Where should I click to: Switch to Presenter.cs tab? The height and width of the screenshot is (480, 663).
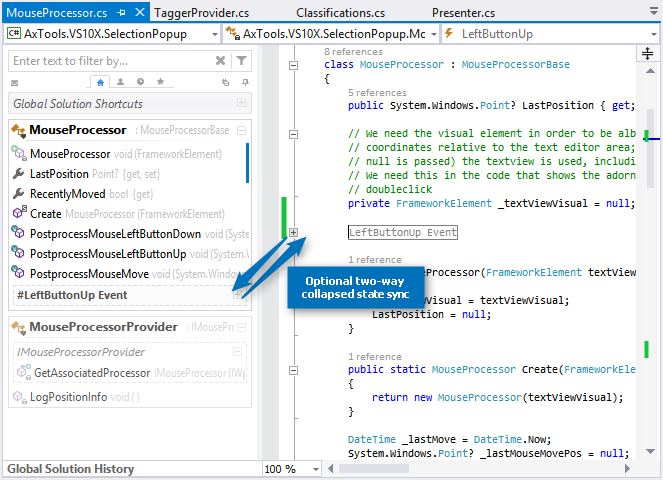[x=463, y=13]
